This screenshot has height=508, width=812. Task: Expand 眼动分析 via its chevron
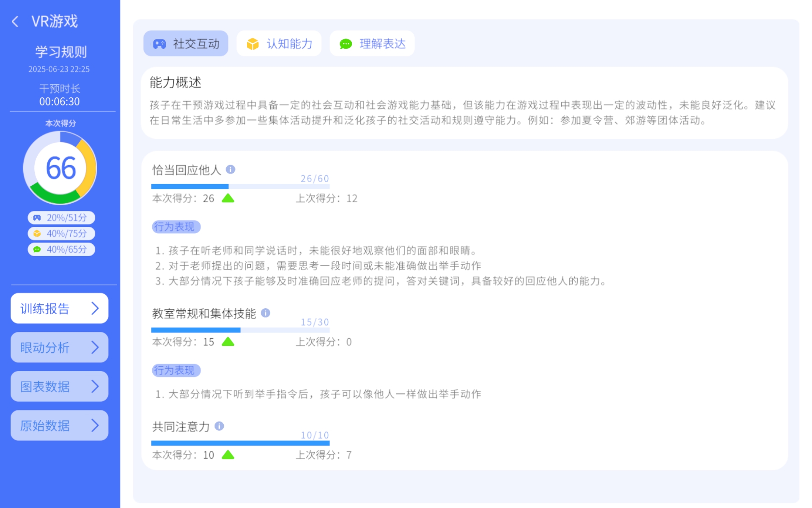[x=95, y=347]
